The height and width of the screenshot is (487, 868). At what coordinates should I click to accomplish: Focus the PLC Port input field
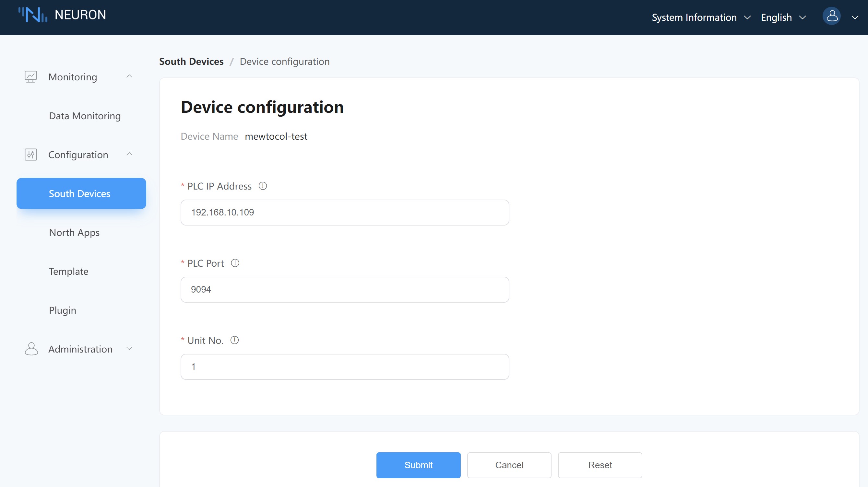[345, 290]
